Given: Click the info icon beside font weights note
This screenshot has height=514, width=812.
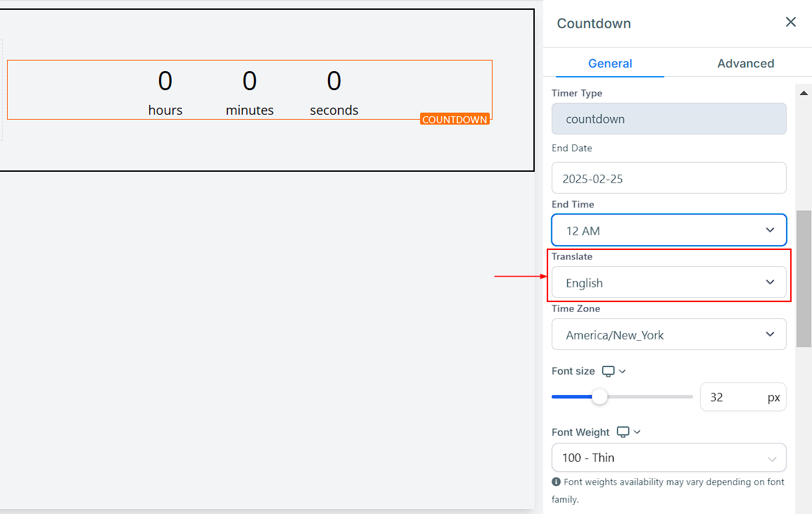Looking at the screenshot, I should (557, 482).
